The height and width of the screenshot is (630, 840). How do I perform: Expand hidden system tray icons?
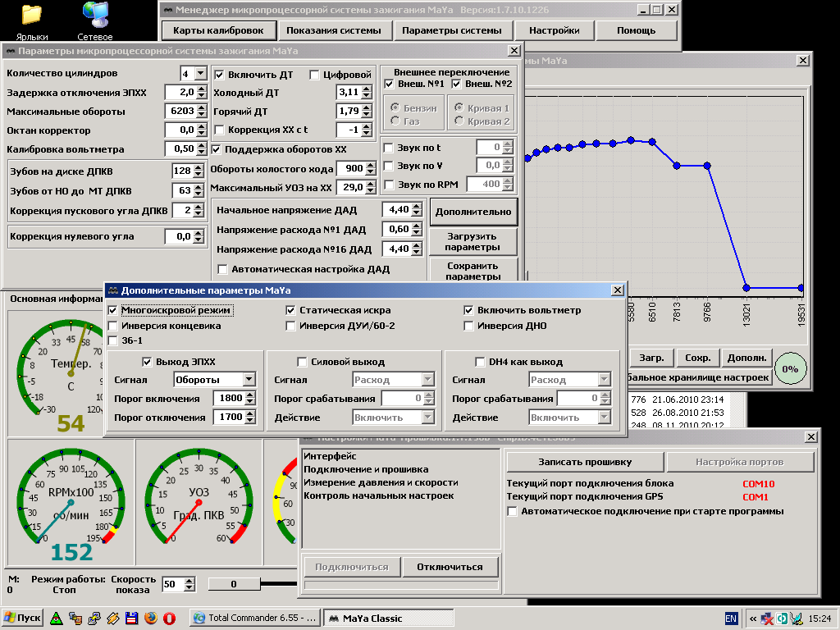click(x=753, y=619)
